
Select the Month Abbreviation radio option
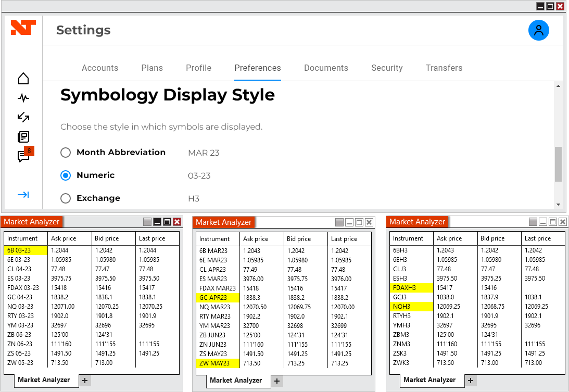click(x=66, y=153)
